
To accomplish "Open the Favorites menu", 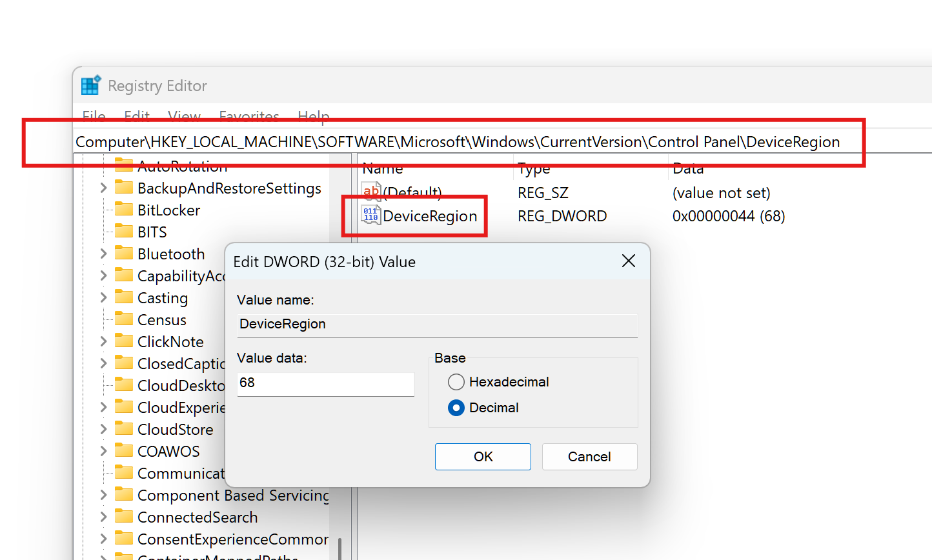I will 248,116.
